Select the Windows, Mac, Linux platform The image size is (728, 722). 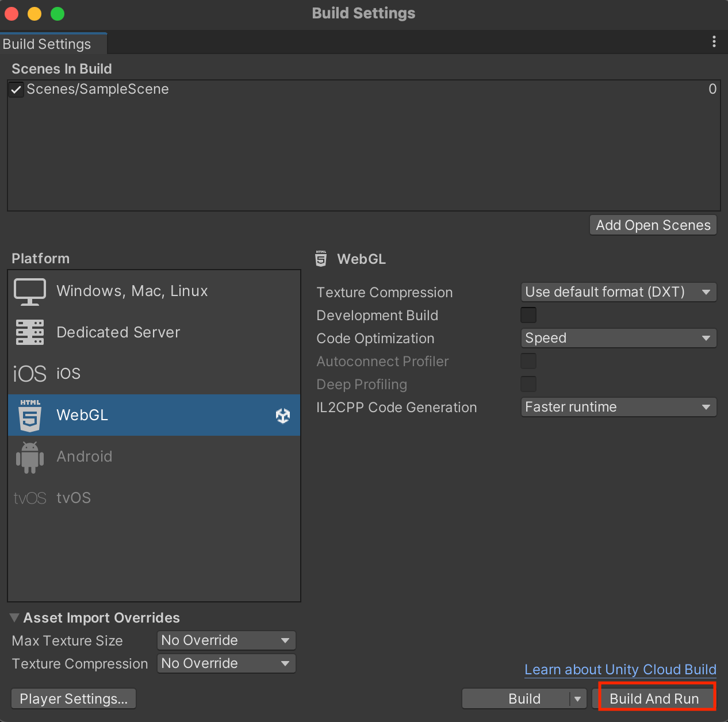pos(154,291)
